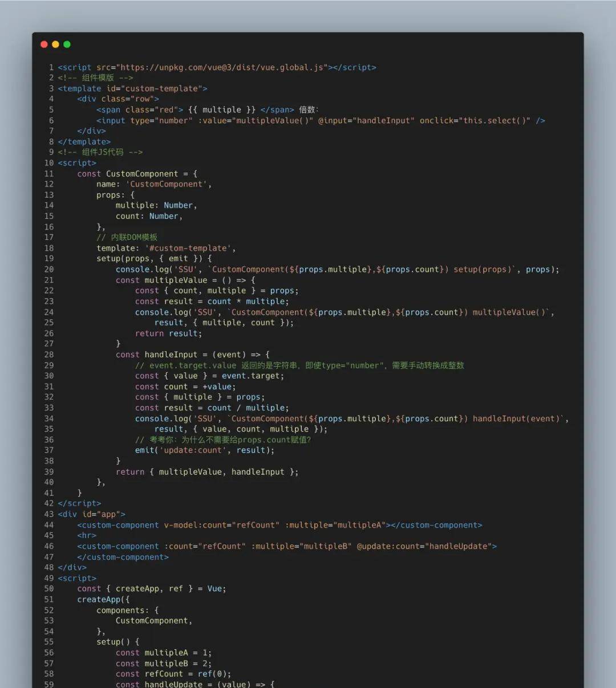Click 'return result;' on line 26
The width and height of the screenshot is (616, 688).
click(168, 333)
